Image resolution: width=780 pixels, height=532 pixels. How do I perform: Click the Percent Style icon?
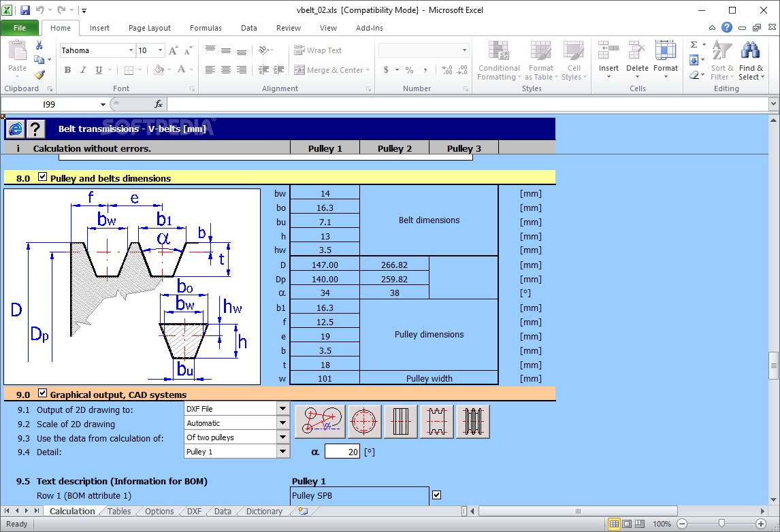410,70
